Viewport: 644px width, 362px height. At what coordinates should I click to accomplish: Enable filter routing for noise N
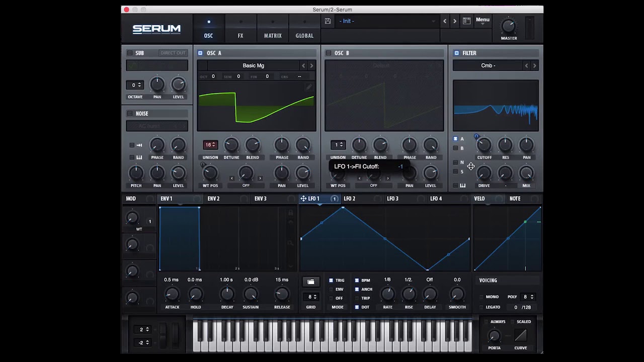455,162
